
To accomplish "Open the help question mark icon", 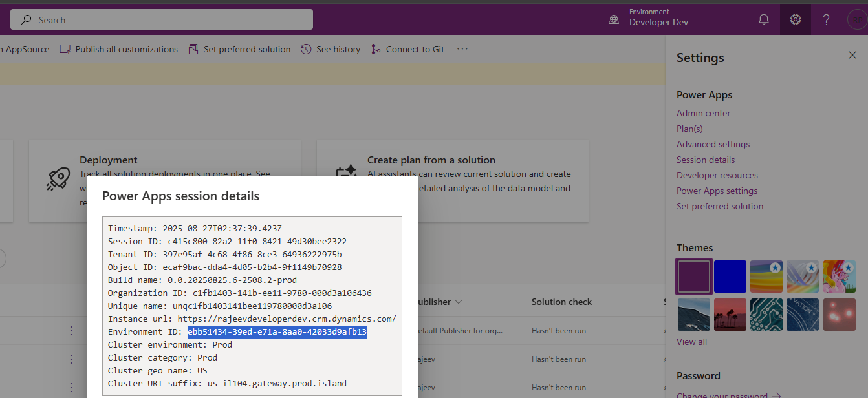I will pyautogui.click(x=826, y=20).
